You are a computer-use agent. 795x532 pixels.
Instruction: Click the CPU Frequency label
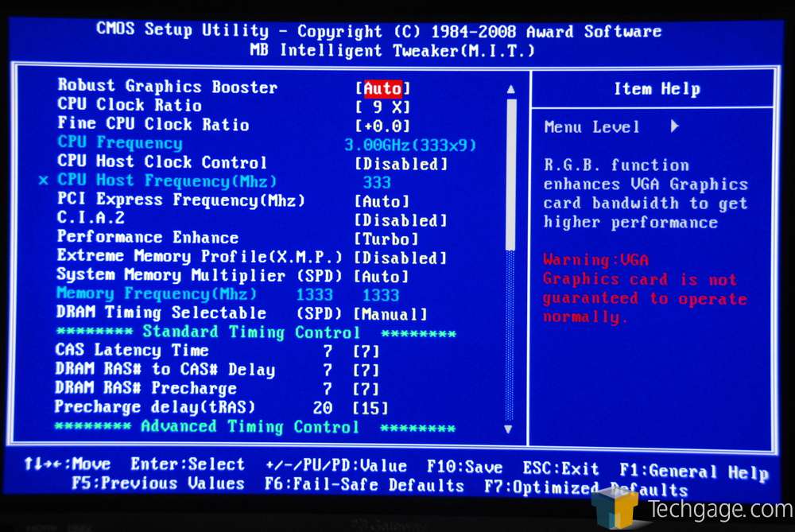(120, 142)
